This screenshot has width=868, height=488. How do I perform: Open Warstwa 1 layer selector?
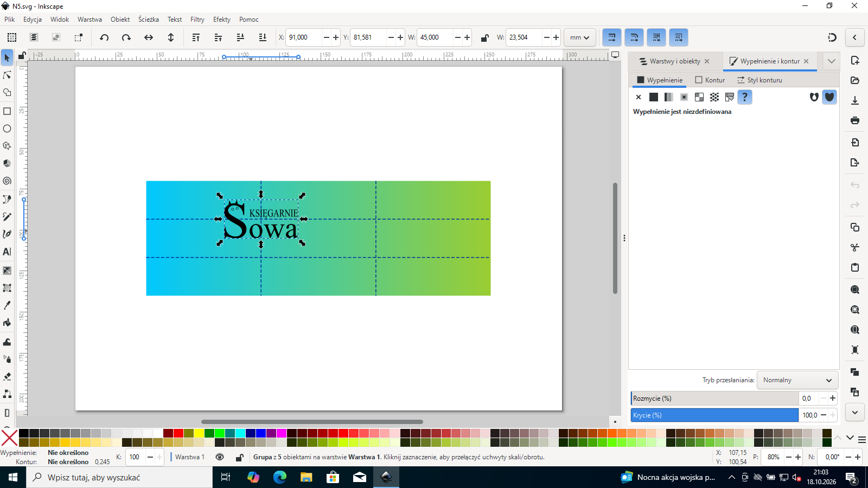point(190,457)
